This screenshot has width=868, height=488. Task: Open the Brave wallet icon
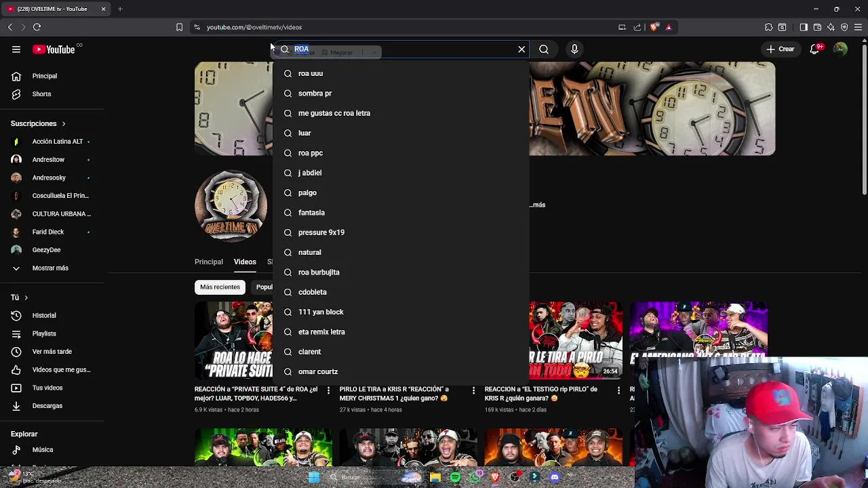817,27
